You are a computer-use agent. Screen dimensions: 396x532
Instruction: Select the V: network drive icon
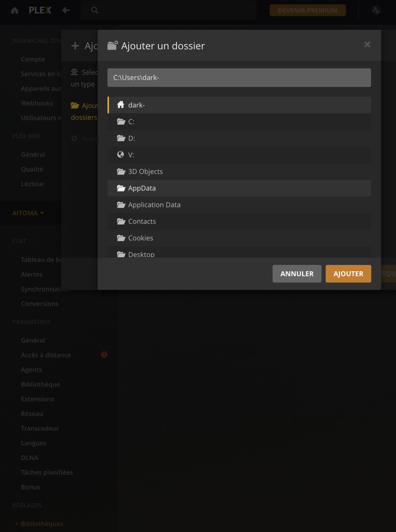point(121,155)
